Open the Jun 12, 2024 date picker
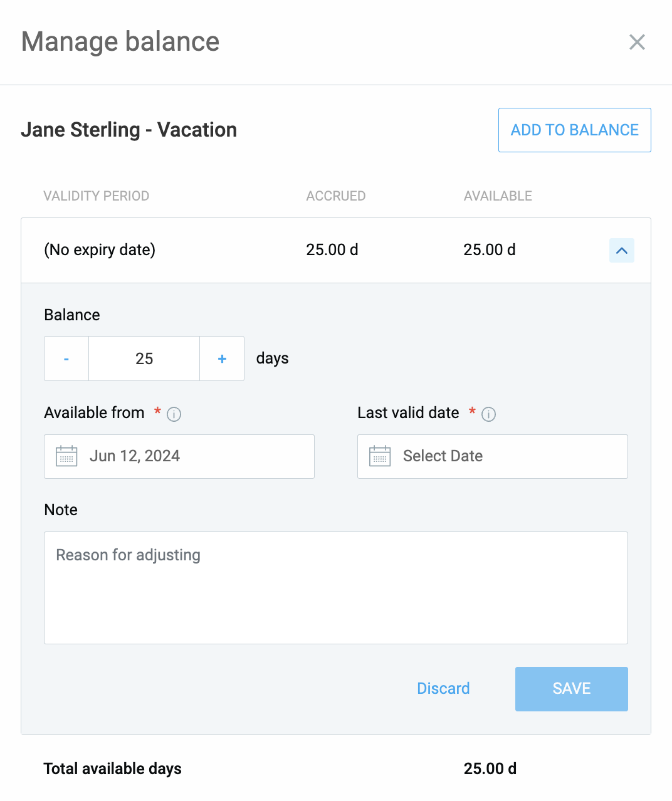The width and height of the screenshot is (672, 801). click(188, 456)
